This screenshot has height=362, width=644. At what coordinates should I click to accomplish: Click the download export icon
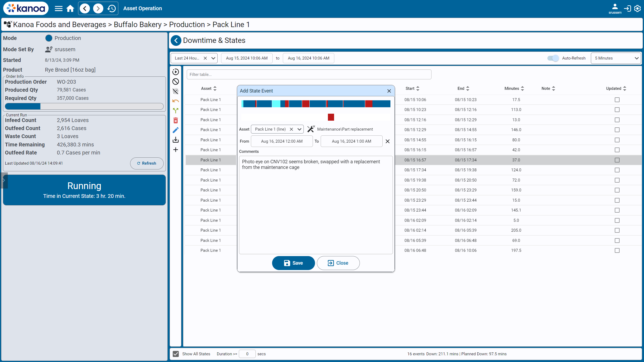point(175,140)
